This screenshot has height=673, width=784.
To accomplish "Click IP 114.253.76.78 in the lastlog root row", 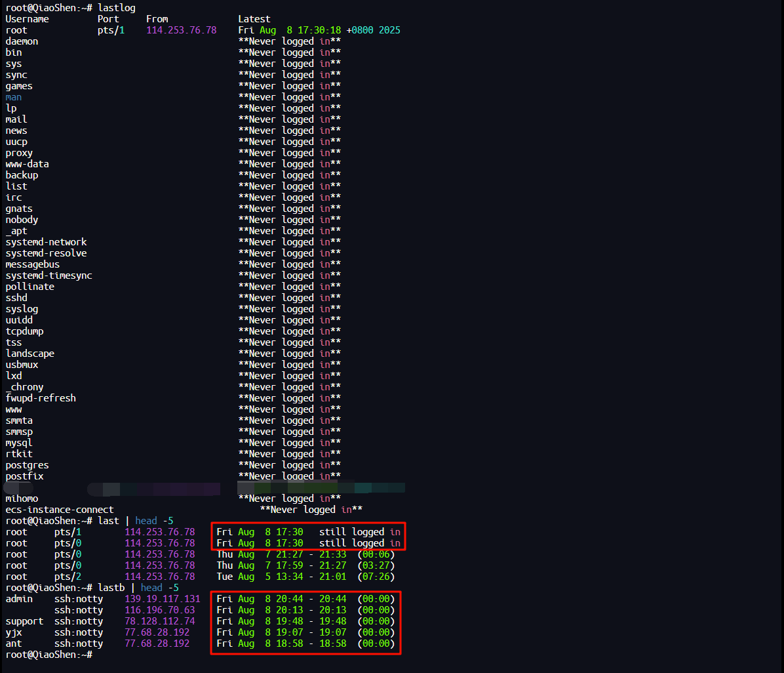I will [x=181, y=30].
